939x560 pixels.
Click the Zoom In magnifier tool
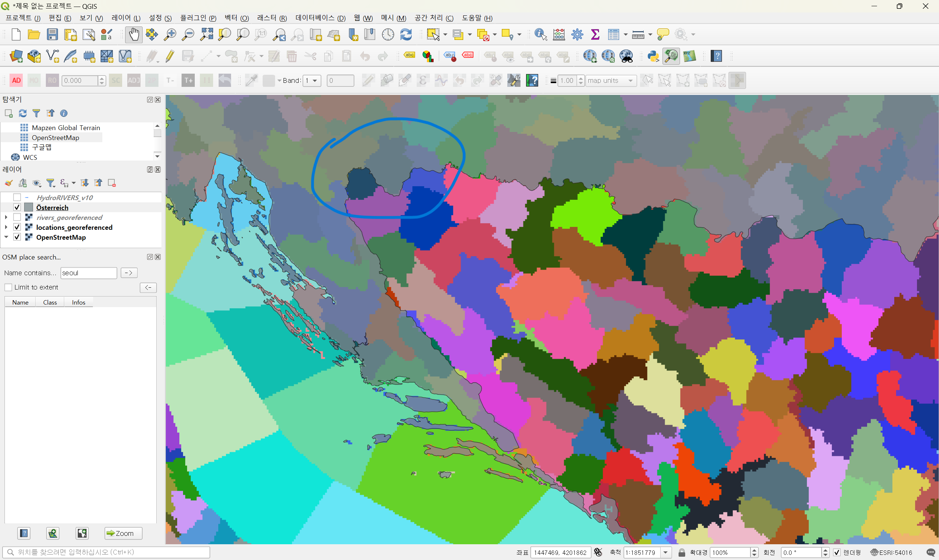[170, 35]
